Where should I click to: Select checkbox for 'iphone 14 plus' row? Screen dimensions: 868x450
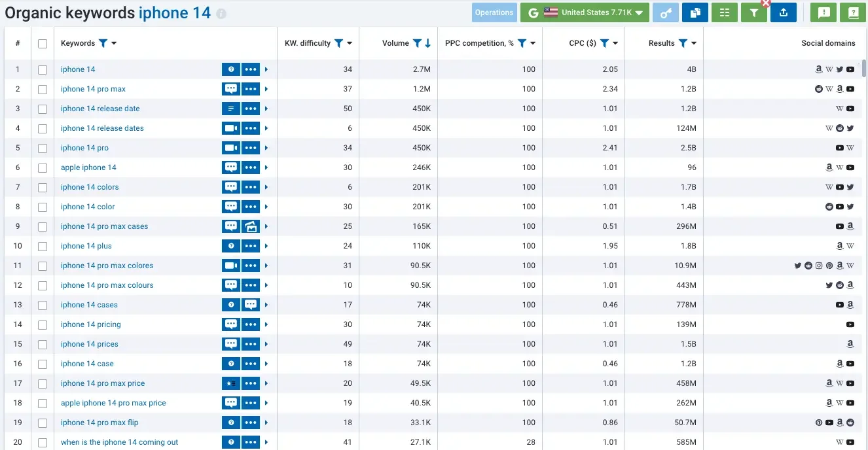(43, 247)
